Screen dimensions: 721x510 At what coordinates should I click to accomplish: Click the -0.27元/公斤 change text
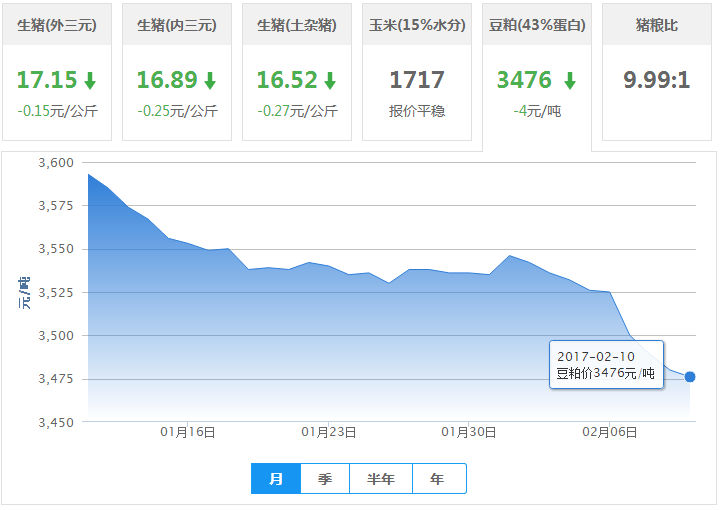click(x=298, y=111)
